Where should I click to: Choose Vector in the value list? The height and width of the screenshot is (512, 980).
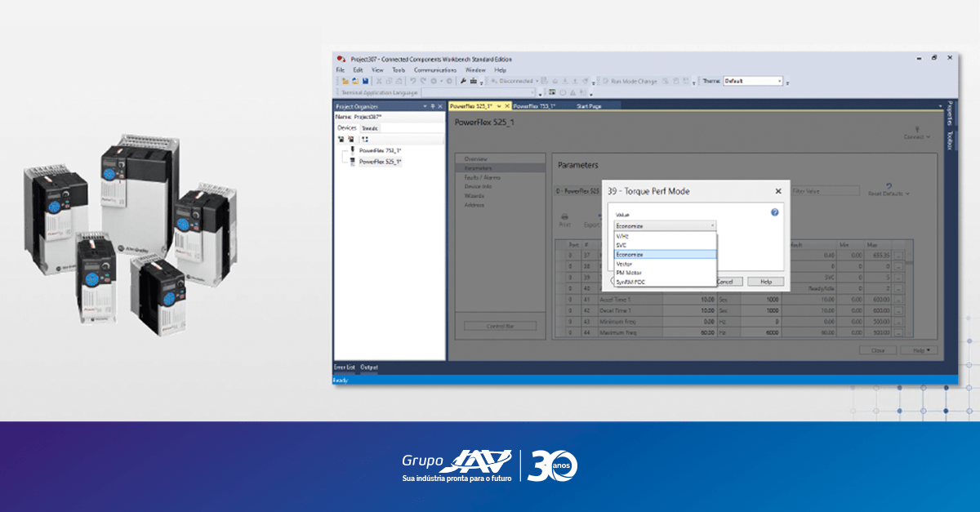(x=665, y=264)
